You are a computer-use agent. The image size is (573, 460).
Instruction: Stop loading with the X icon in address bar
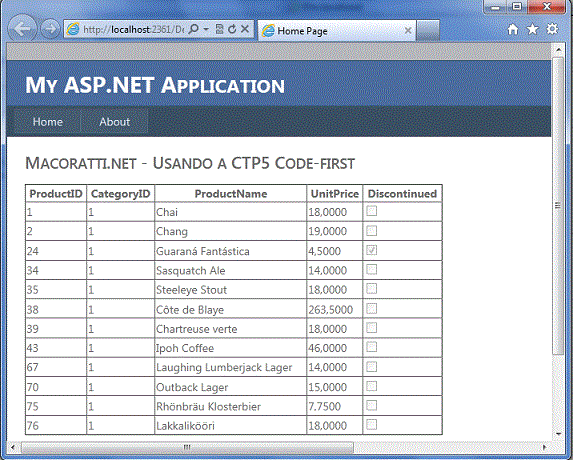tap(245, 29)
